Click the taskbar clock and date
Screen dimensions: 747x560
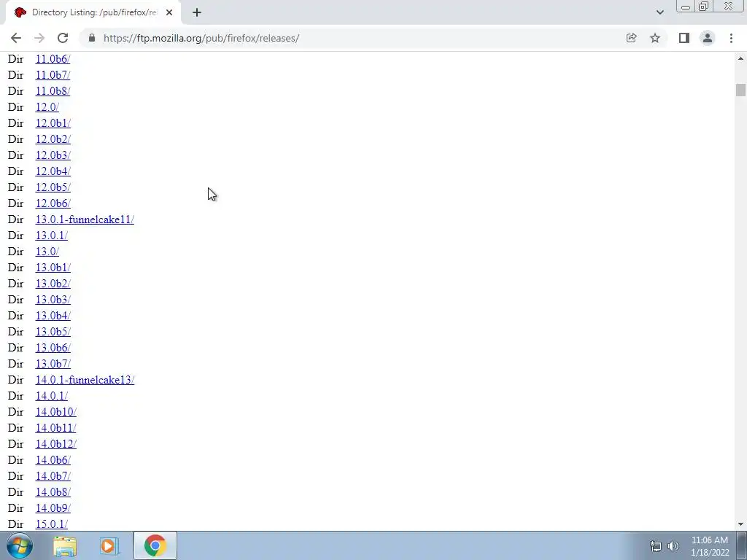click(x=710, y=546)
